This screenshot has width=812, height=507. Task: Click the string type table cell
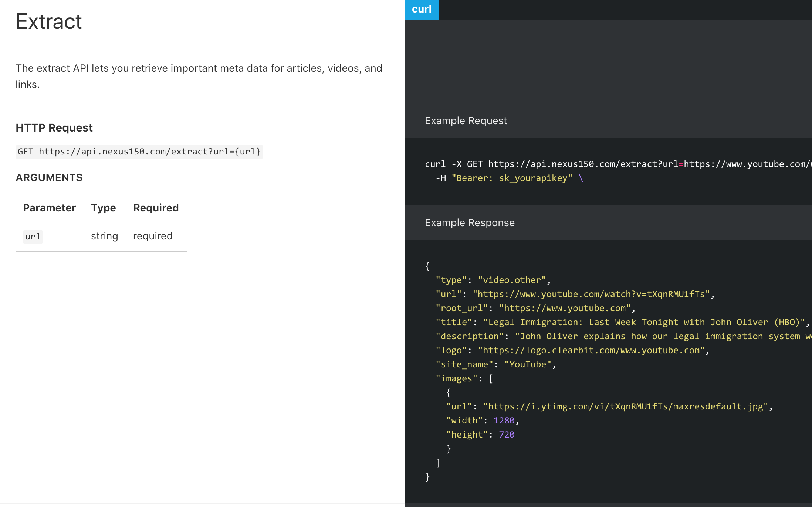click(x=104, y=236)
